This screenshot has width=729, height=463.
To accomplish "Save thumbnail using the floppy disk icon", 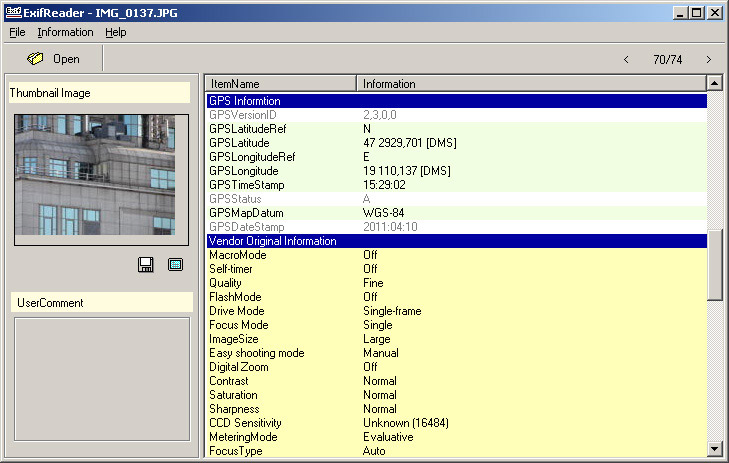I will tap(146, 265).
